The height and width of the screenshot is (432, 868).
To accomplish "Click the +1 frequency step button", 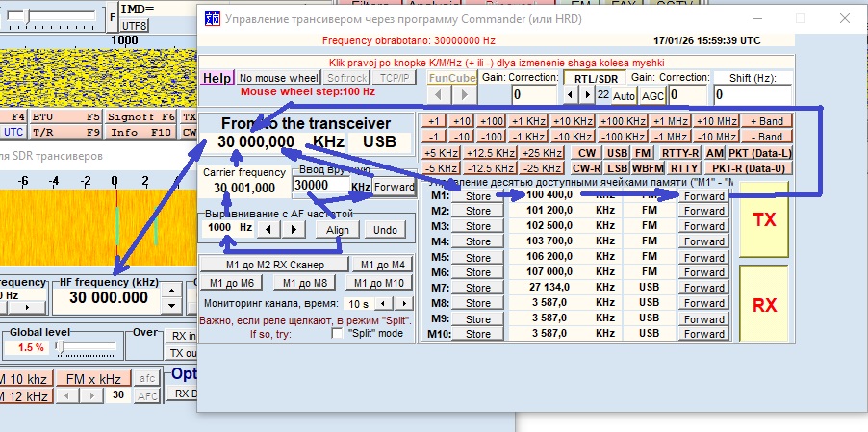I will click(x=433, y=121).
